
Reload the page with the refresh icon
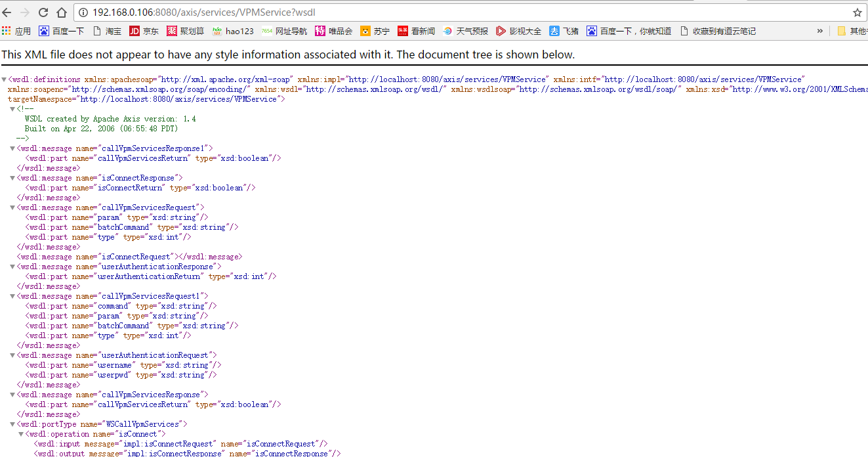(43, 12)
